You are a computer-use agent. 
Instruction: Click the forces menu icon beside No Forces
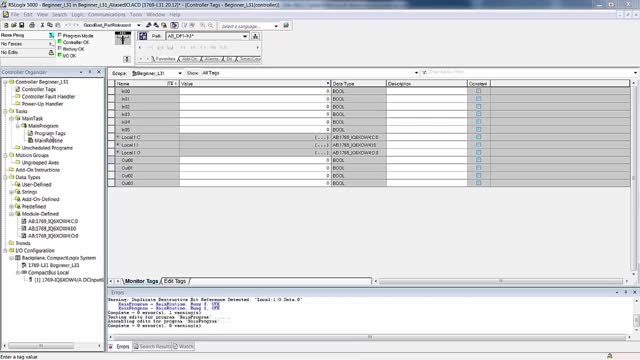[x=51, y=44]
